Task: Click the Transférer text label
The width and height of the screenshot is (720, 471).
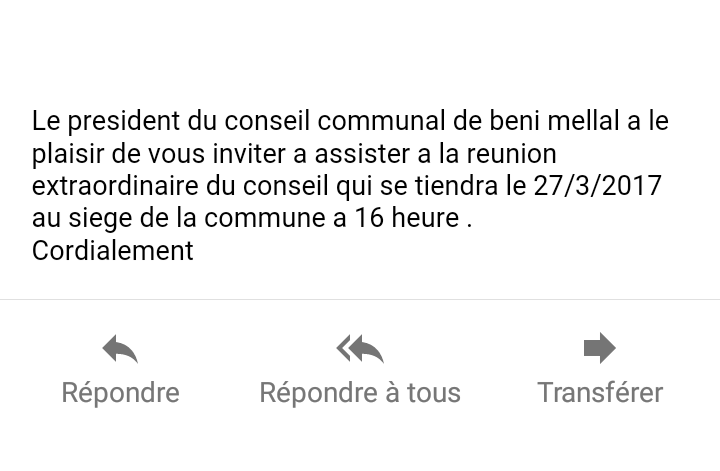Action: pos(600,393)
